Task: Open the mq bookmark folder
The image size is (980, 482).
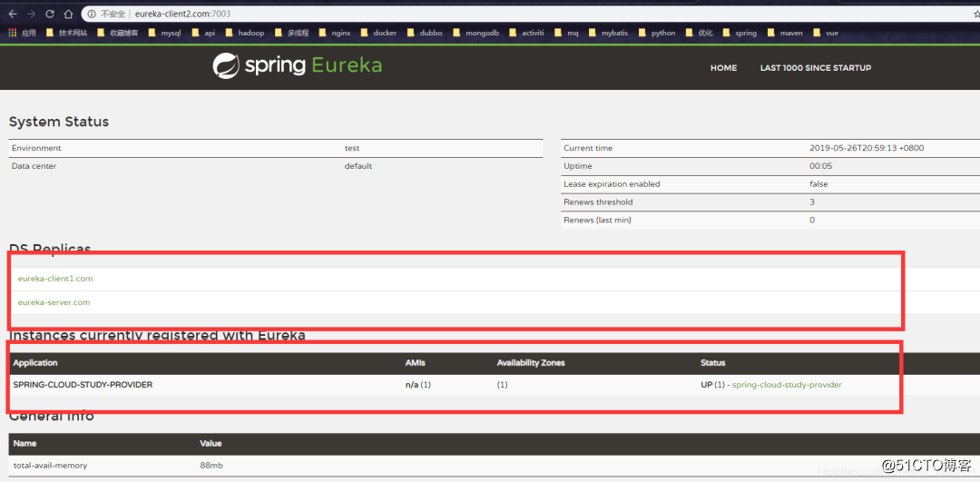Action: 566,34
